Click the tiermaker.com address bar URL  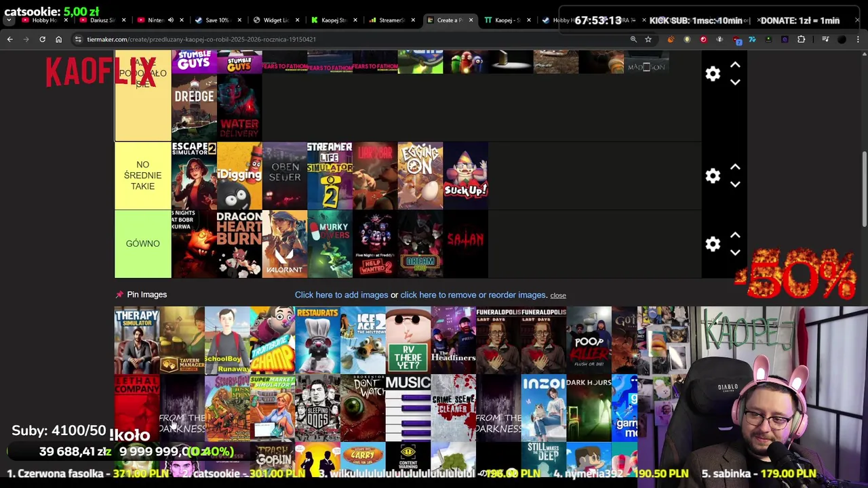pos(201,39)
